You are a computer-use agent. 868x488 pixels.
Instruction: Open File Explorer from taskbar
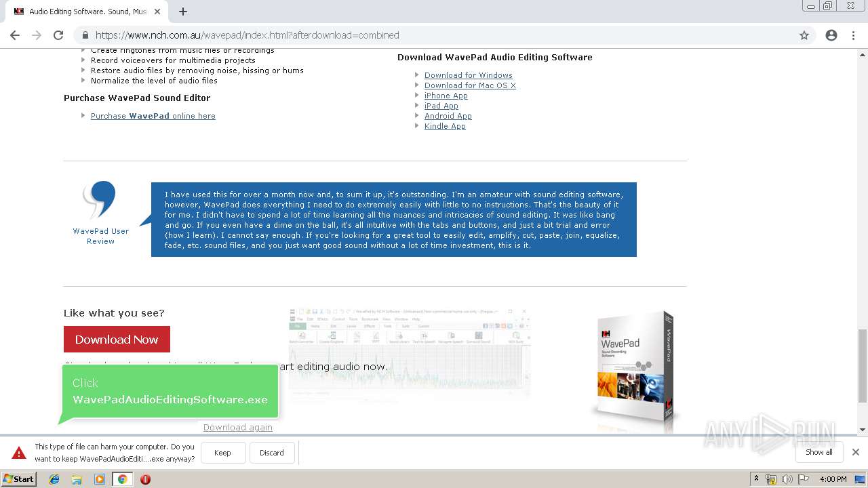pyautogui.click(x=77, y=479)
